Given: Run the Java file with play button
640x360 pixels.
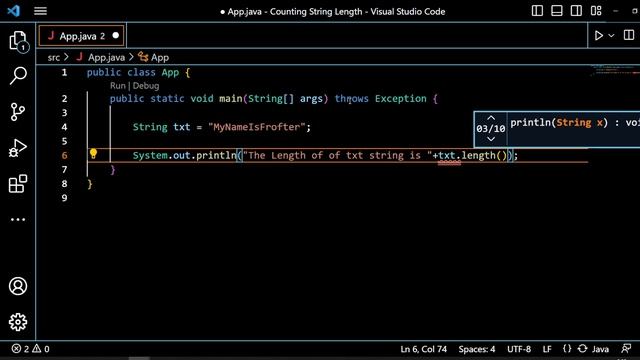Looking at the screenshot, I should click(599, 36).
